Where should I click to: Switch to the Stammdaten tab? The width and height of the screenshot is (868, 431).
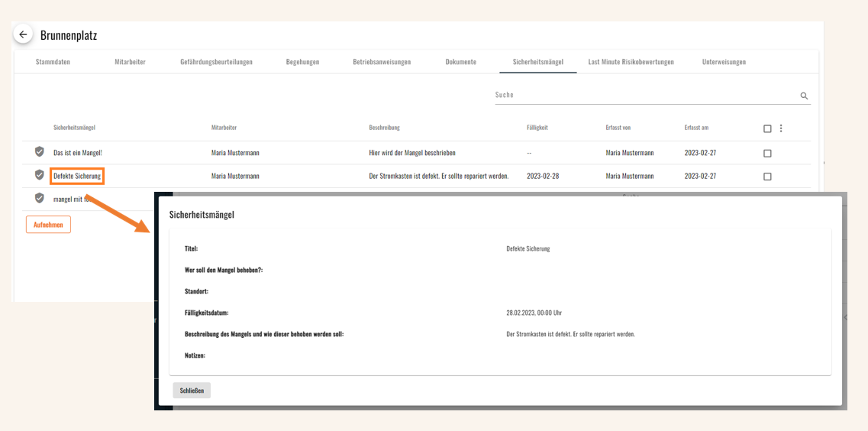pos(53,62)
